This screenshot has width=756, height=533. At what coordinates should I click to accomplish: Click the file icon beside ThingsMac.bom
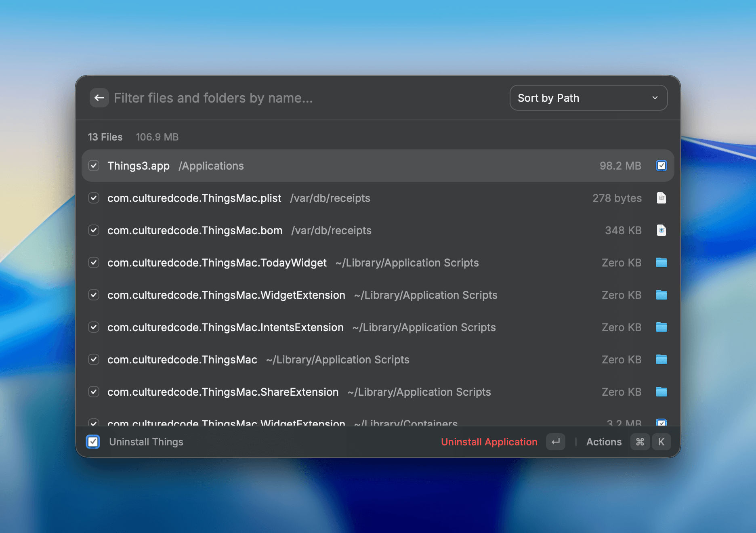[x=661, y=230]
